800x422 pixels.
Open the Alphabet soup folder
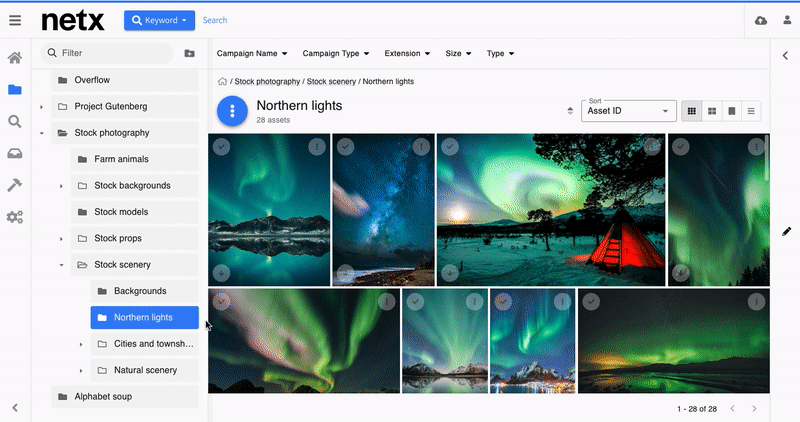tap(125, 396)
